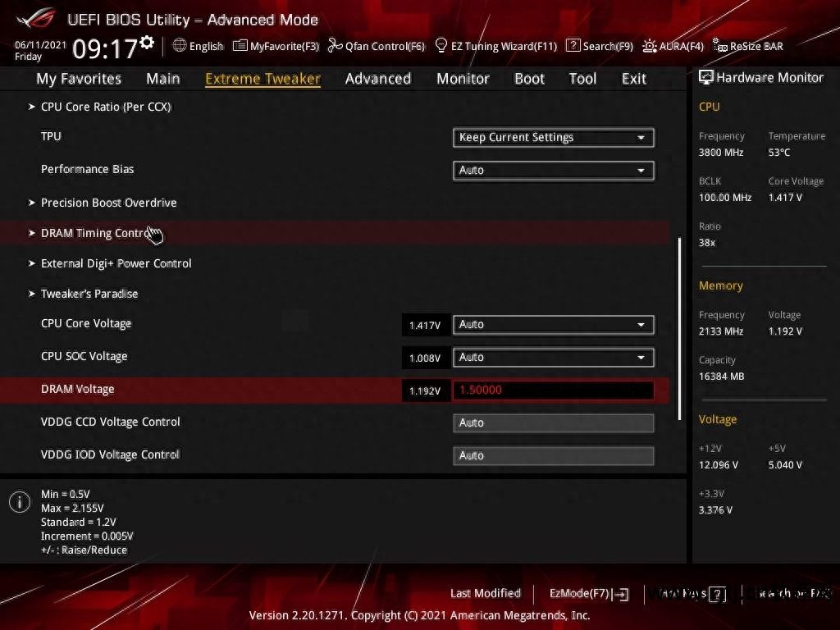Click the CPU Core Voltage label
Image resolution: width=840 pixels, height=630 pixels.
point(86,323)
